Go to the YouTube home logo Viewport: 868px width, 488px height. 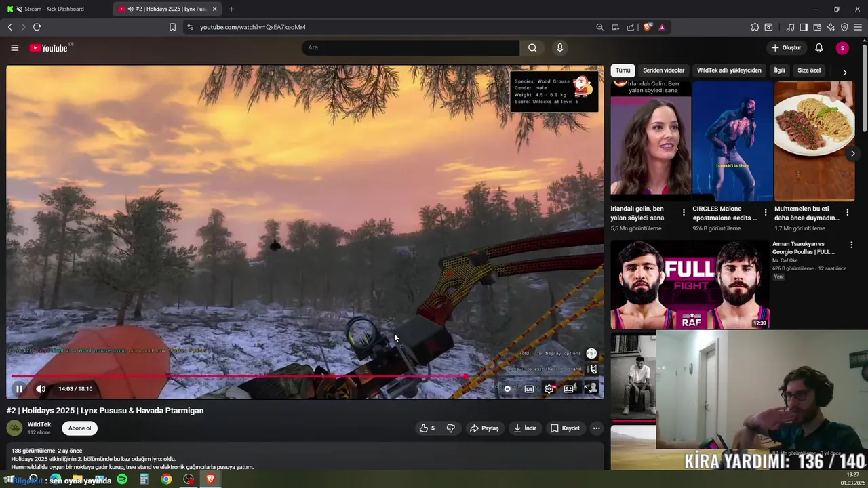coord(49,47)
